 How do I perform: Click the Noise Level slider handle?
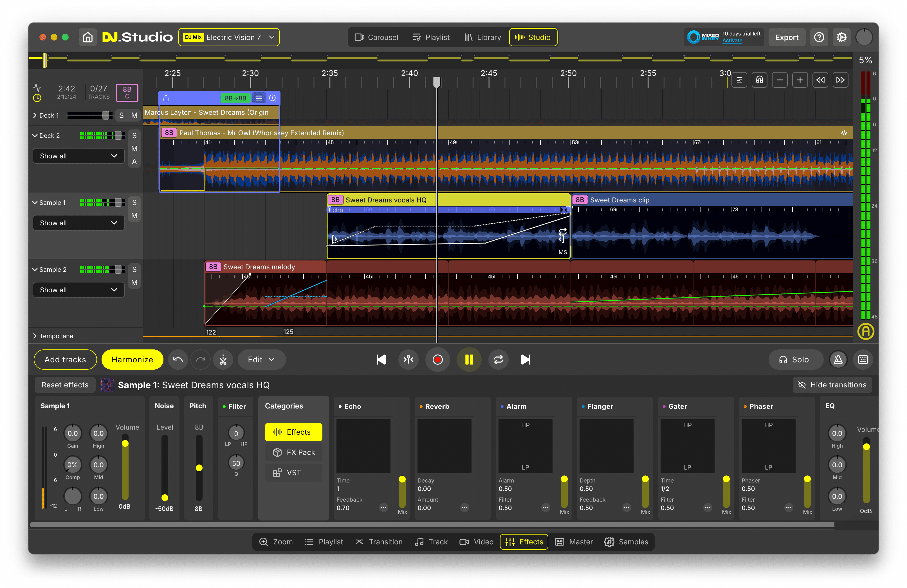coord(165,497)
